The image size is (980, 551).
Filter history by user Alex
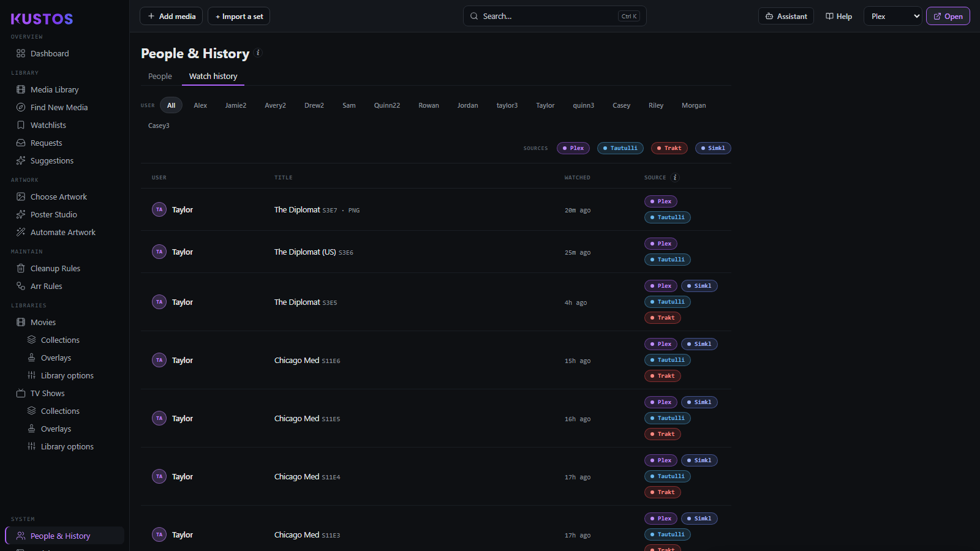200,105
